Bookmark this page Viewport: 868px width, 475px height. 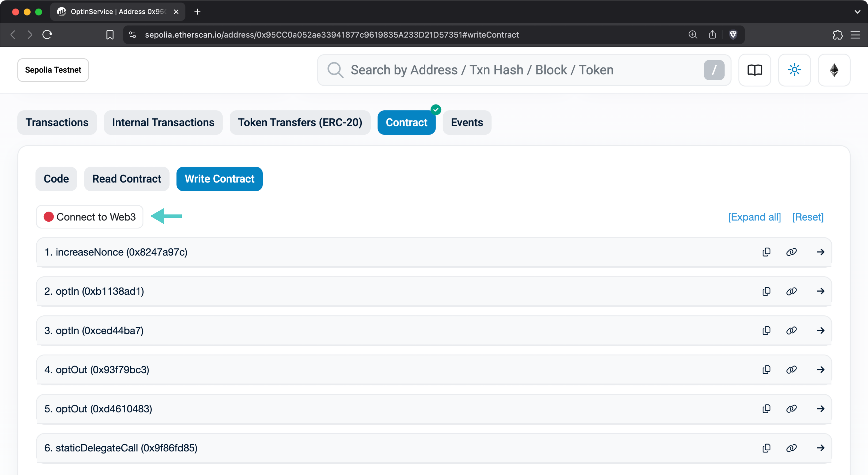[x=110, y=35]
